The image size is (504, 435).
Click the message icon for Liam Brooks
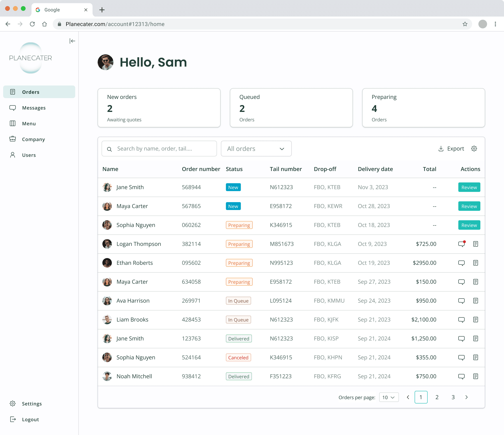(461, 320)
